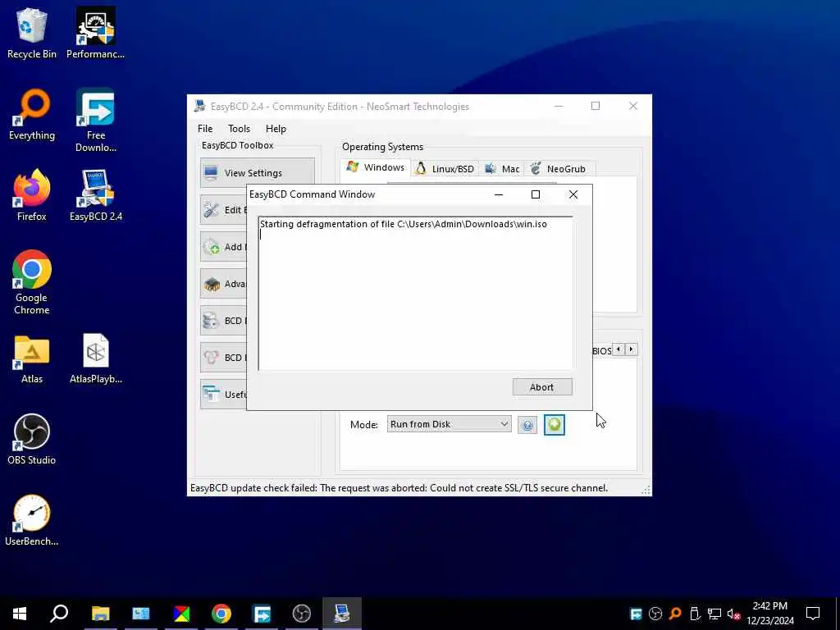Switch to the Linux/BSD tab

point(445,169)
